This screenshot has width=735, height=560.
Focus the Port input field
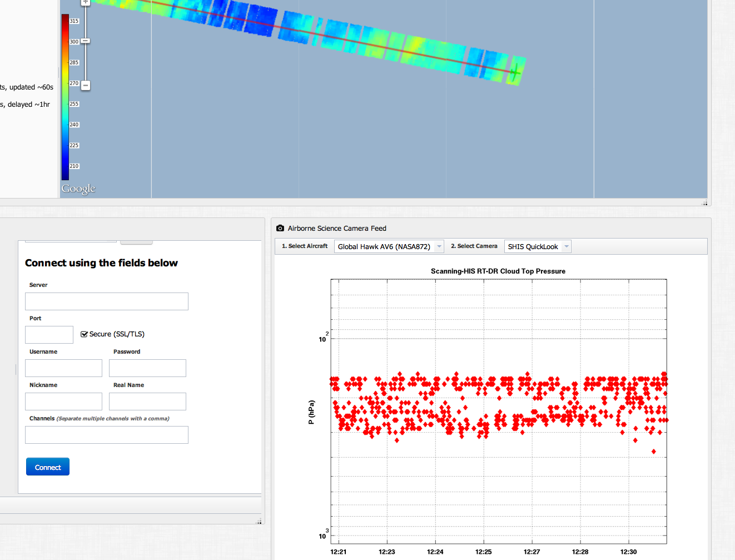click(49, 335)
